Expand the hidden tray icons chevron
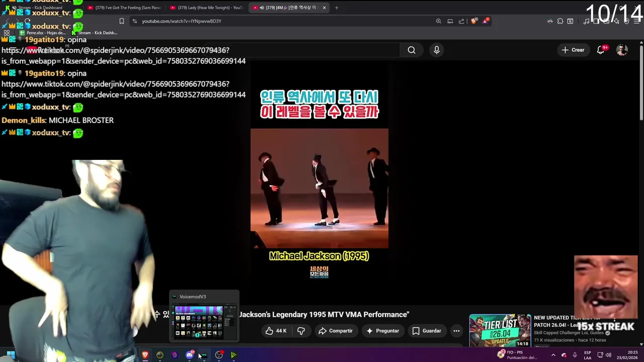Image resolution: width=644 pixels, height=362 pixels. point(553,355)
